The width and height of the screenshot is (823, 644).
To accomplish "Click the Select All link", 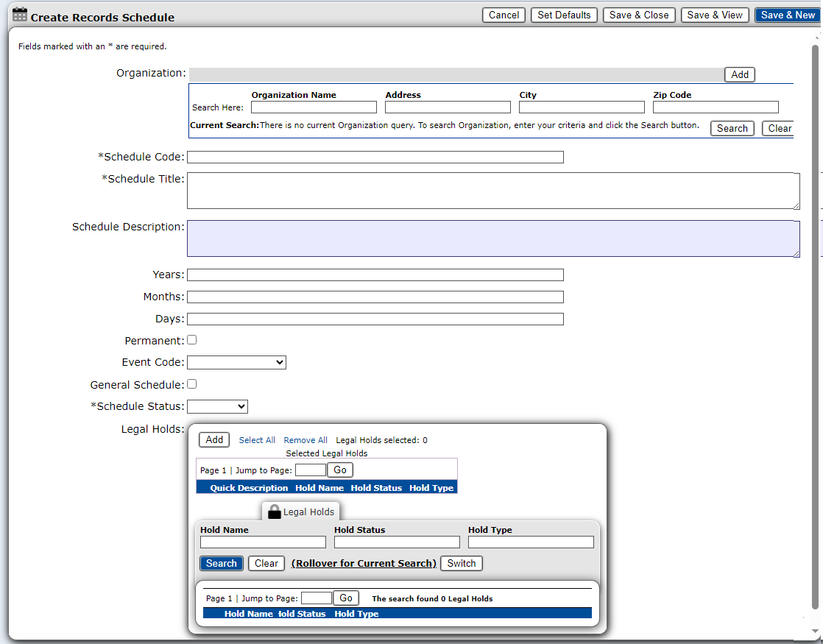I will click(257, 440).
